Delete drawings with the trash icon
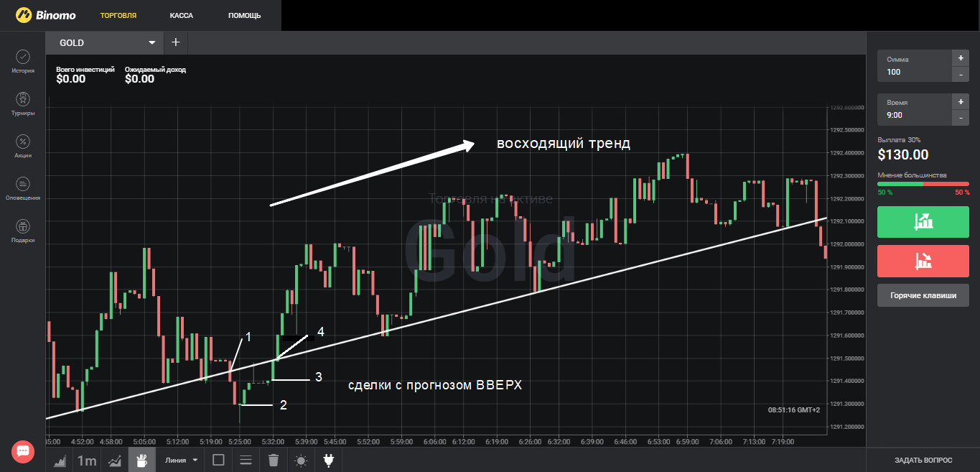This screenshot has height=472, width=980. click(x=273, y=461)
